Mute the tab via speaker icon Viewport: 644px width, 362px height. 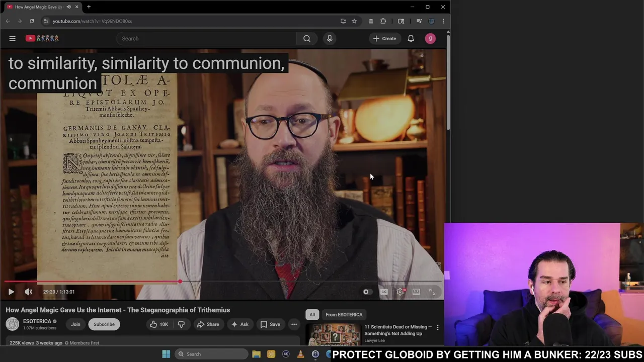[68, 7]
